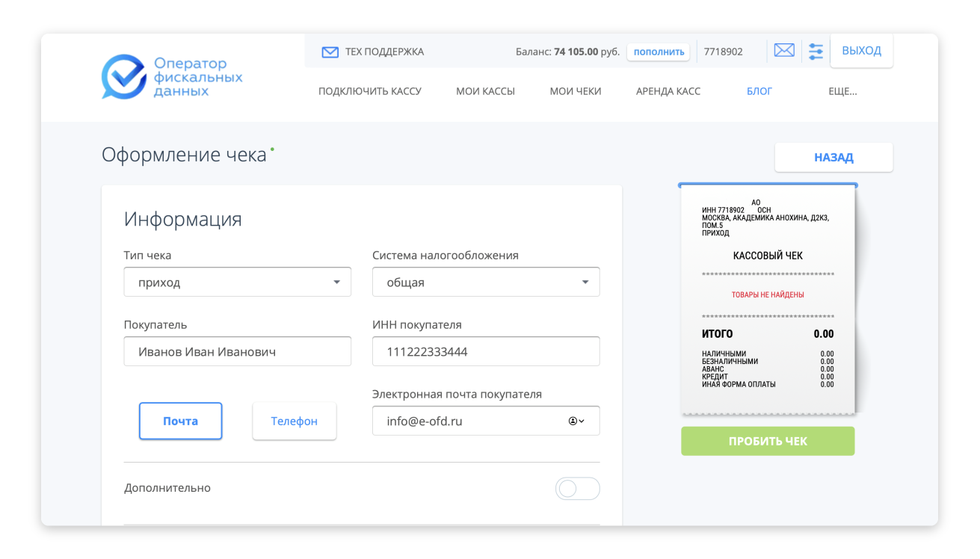Click the receipt preview thumbnail
Screen dimensions: 980x559
768,299
